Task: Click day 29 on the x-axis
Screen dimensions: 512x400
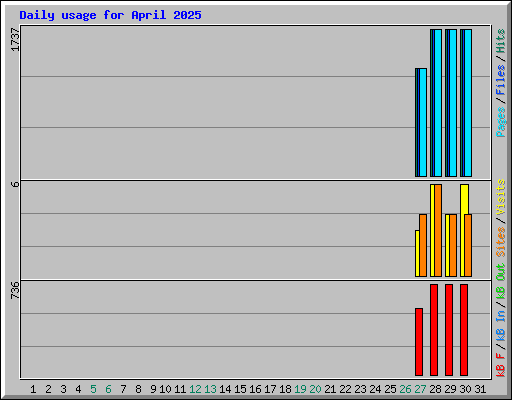Action: (450, 389)
